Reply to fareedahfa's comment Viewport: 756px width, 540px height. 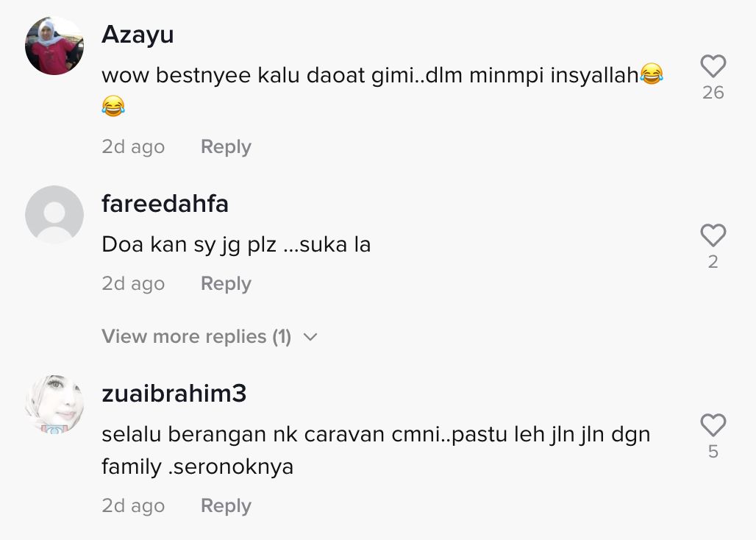tap(226, 283)
